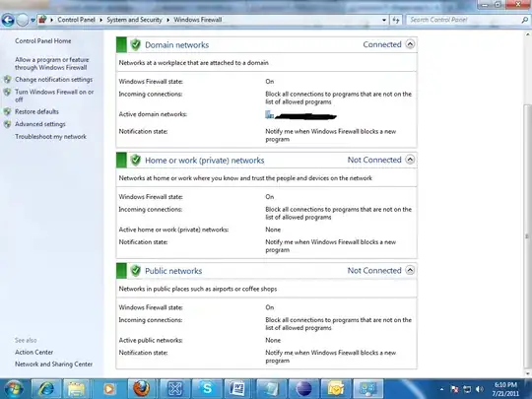Click the active domain network icon
The image size is (532, 399).
269,114
